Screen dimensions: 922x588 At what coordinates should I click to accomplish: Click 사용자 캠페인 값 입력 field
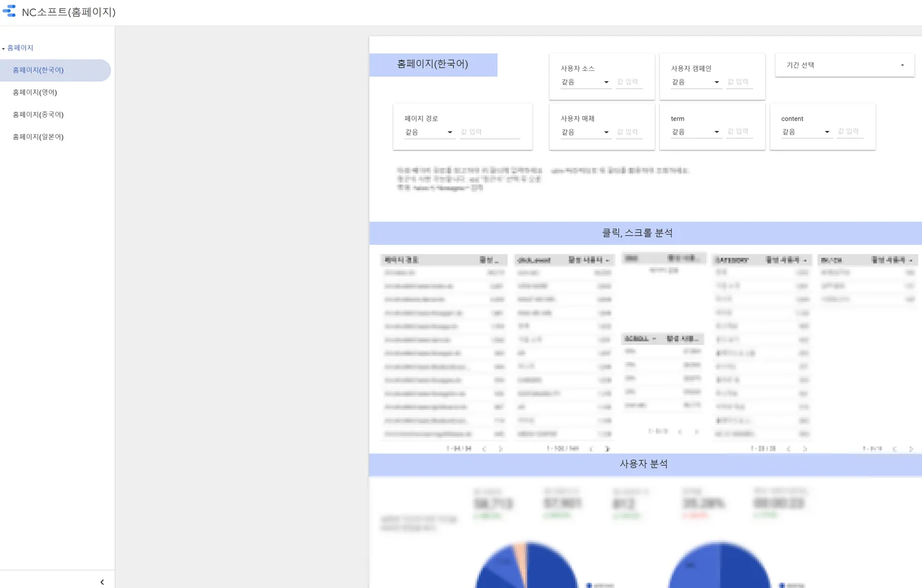pos(740,82)
